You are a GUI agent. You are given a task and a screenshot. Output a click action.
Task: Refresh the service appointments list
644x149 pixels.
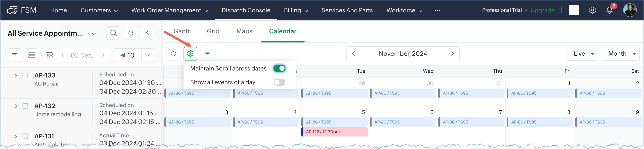(131, 33)
